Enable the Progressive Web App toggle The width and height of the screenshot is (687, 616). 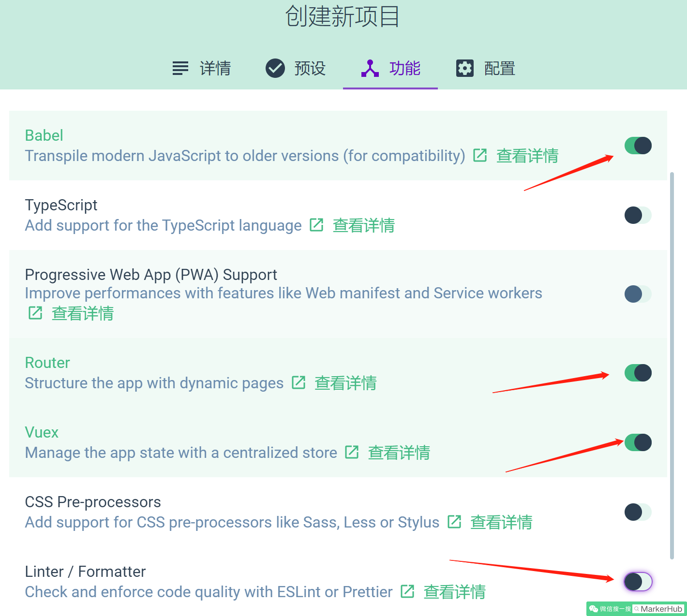pyautogui.click(x=638, y=294)
